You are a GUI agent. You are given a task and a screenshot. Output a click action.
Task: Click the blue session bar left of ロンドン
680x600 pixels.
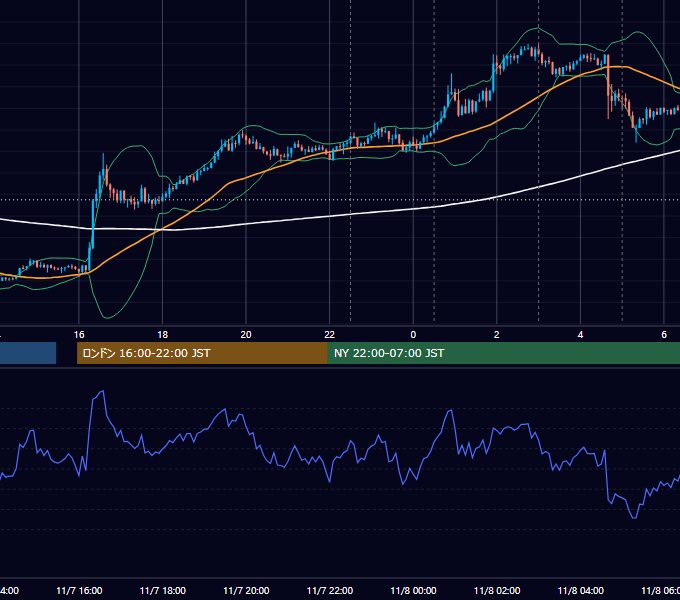28,353
